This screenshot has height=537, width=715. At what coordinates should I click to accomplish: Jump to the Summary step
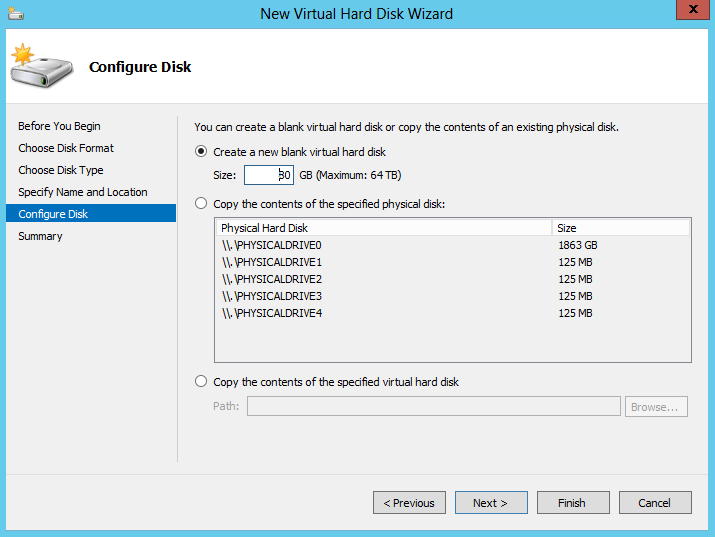pyautogui.click(x=40, y=236)
